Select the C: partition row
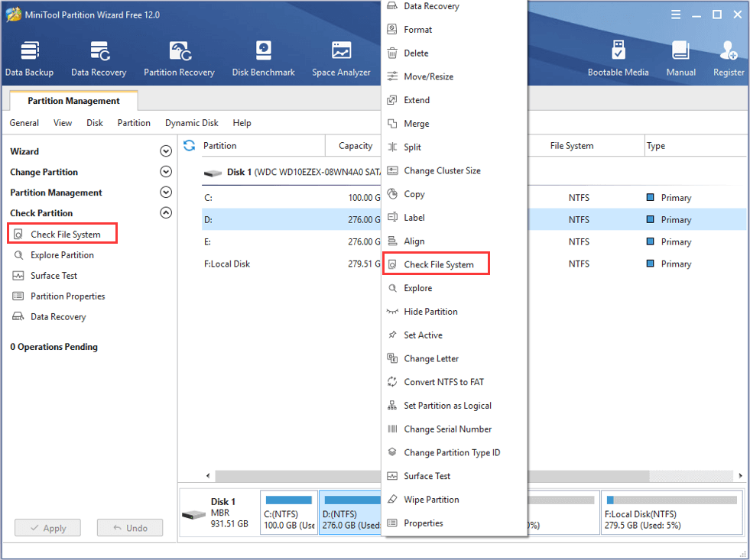The height and width of the screenshot is (560, 750). point(291,197)
